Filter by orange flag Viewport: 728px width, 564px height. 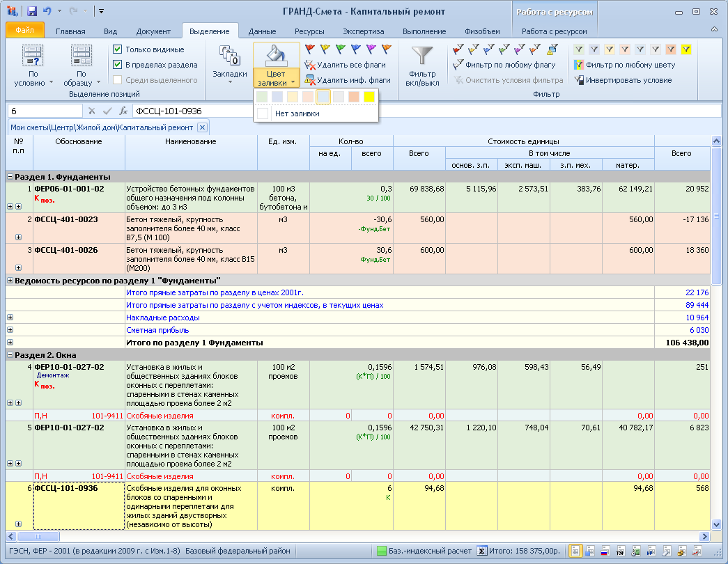(535, 49)
